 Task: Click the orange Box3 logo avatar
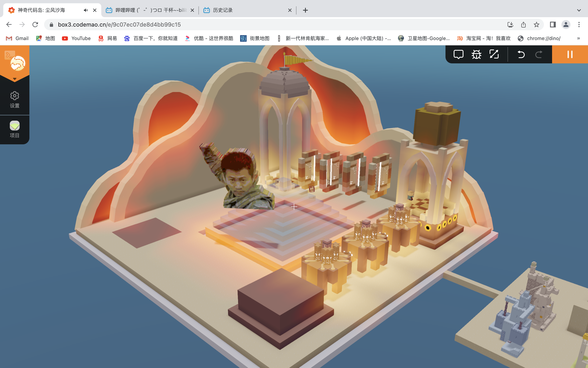click(18, 63)
